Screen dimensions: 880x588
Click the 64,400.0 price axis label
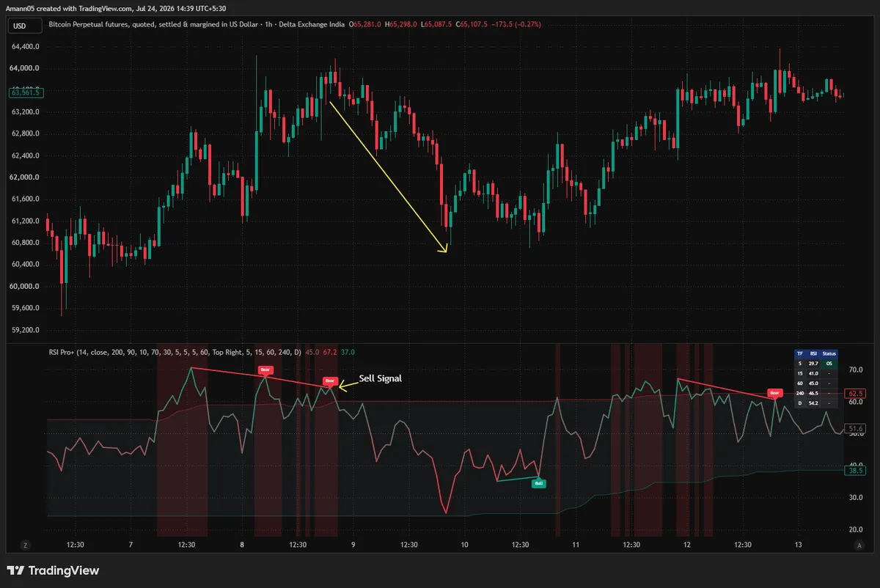tap(25, 47)
